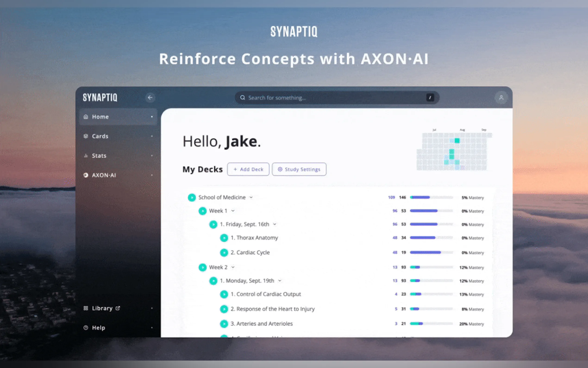The height and width of the screenshot is (368, 588).
Task: Collapse Friday, Sept. 16th deck chevron
Action: click(x=275, y=224)
